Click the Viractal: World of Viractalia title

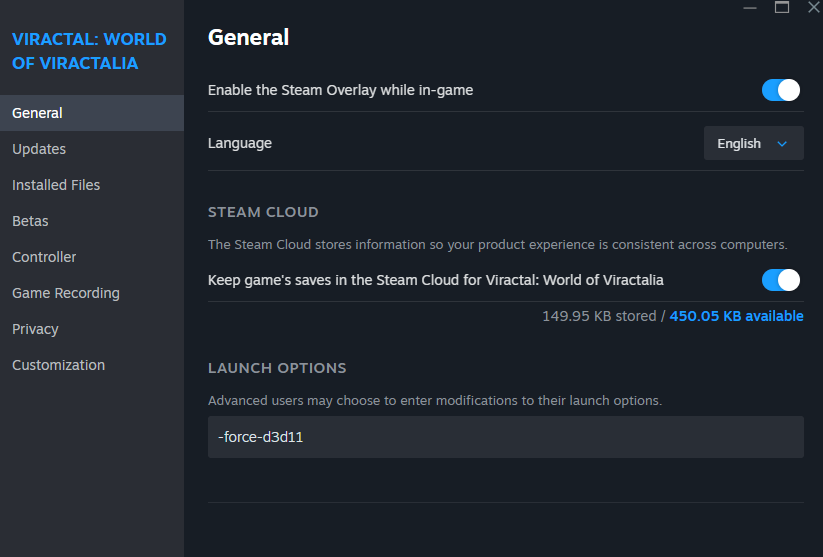pos(89,52)
